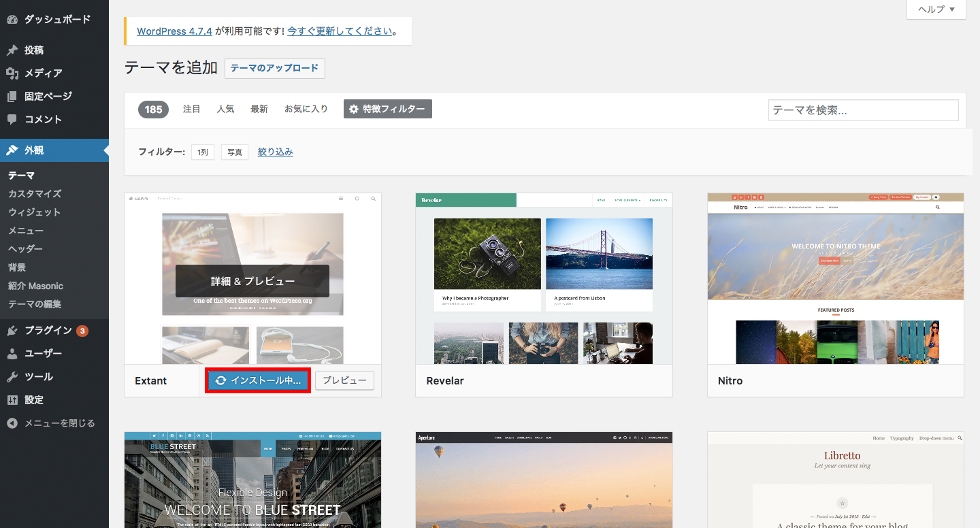Open the Plugins plug icon

tap(12, 331)
